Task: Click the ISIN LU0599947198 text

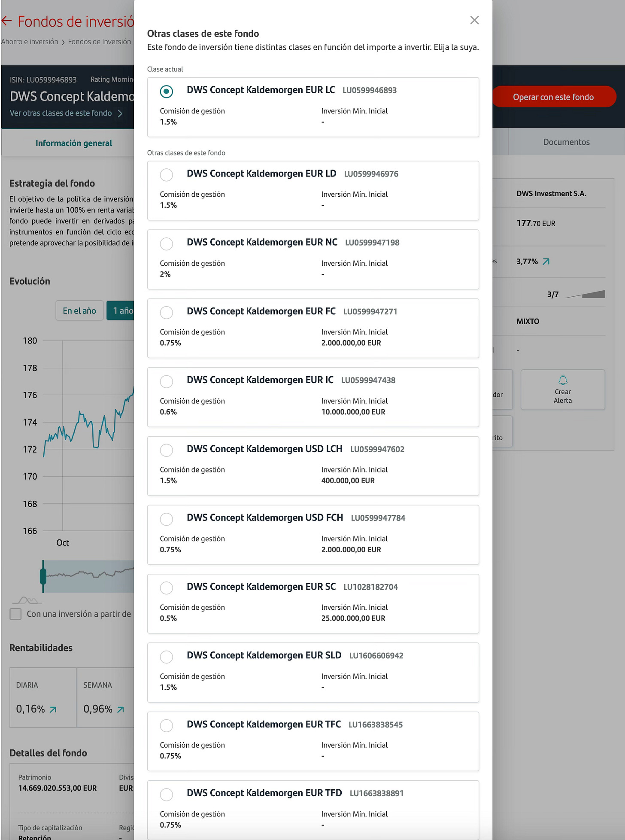Action: tap(372, 243)
